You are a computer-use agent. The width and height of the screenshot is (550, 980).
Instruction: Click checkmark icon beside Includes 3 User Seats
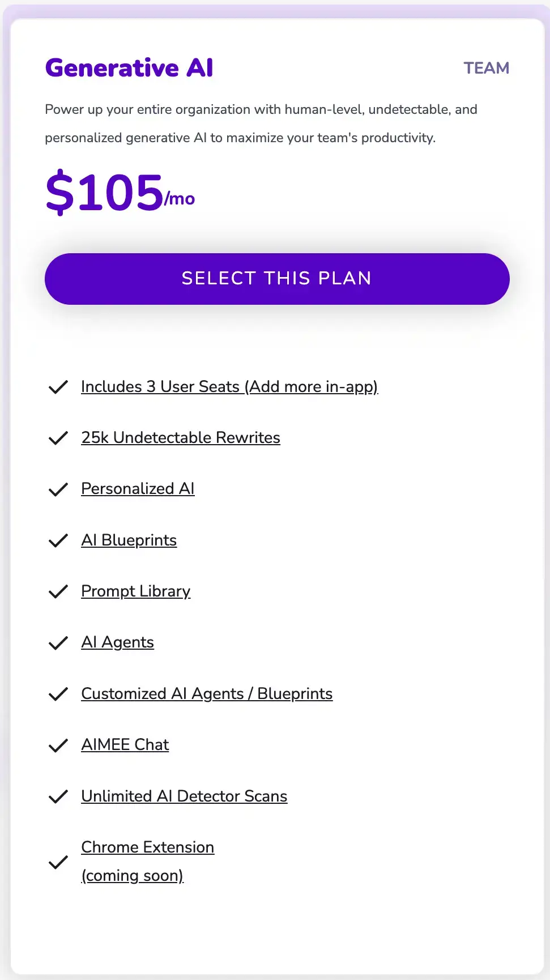click(x=58, y=387)
